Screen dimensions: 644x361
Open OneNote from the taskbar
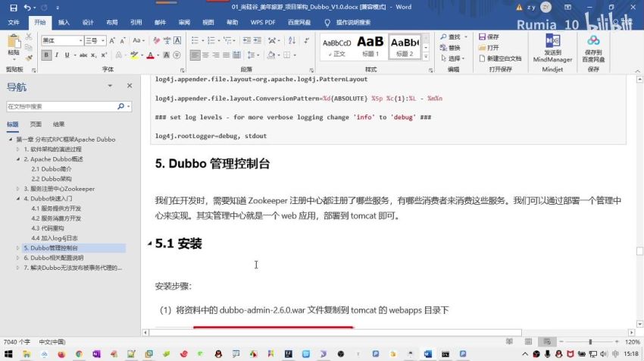[96, 354]
